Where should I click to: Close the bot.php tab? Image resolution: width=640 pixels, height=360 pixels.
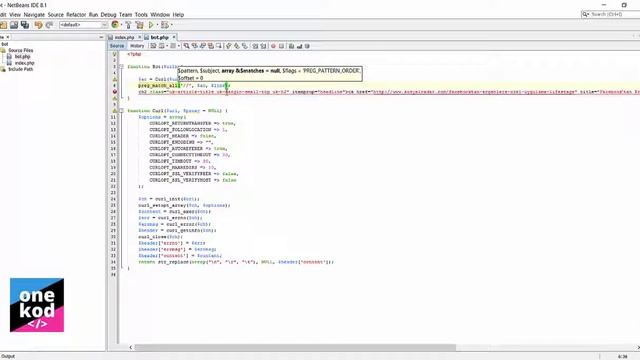click(174, 37)
